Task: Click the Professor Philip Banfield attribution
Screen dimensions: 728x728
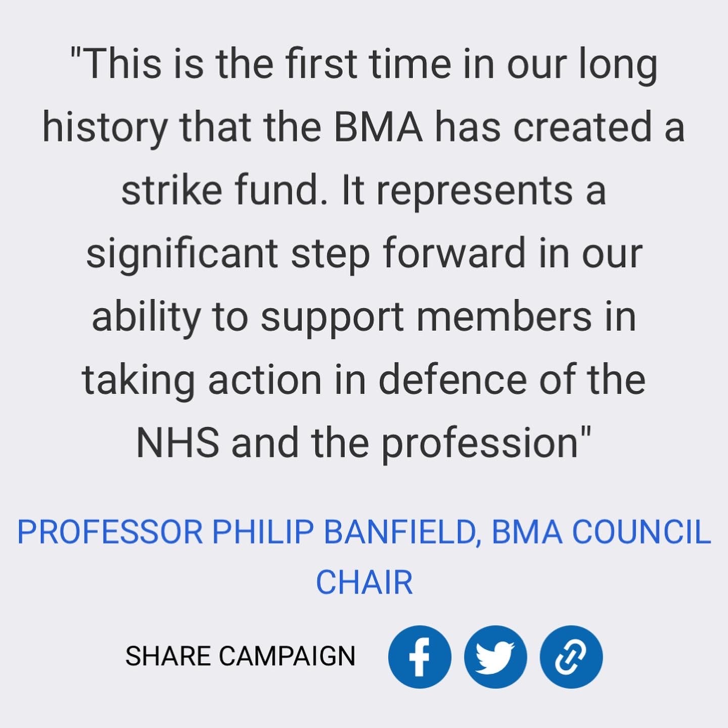Action: [x=248, y=532]
